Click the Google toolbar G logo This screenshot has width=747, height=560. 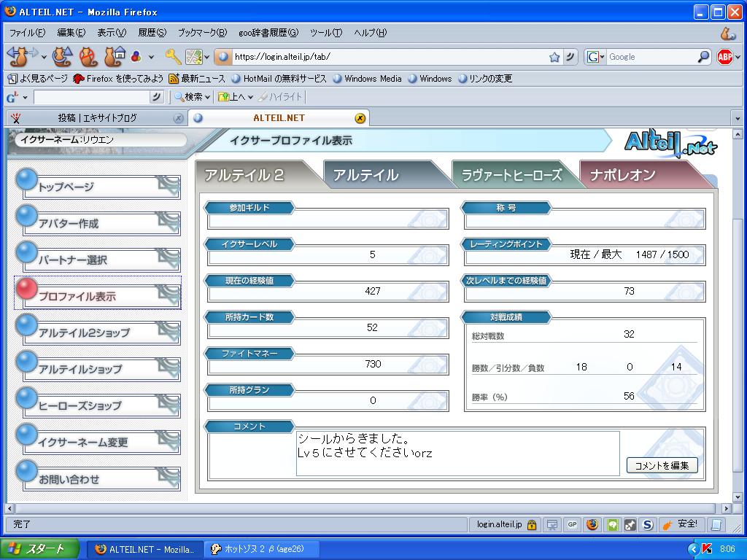click(12, 98)
